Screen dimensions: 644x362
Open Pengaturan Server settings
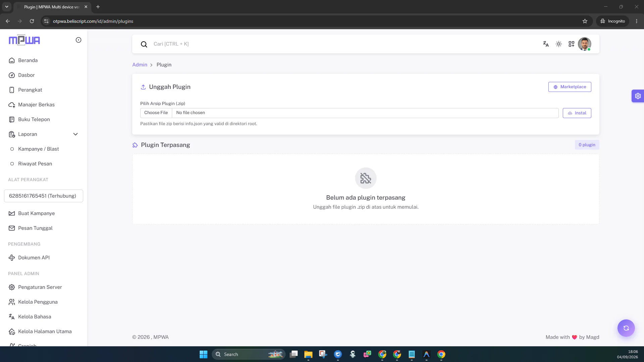44,287
